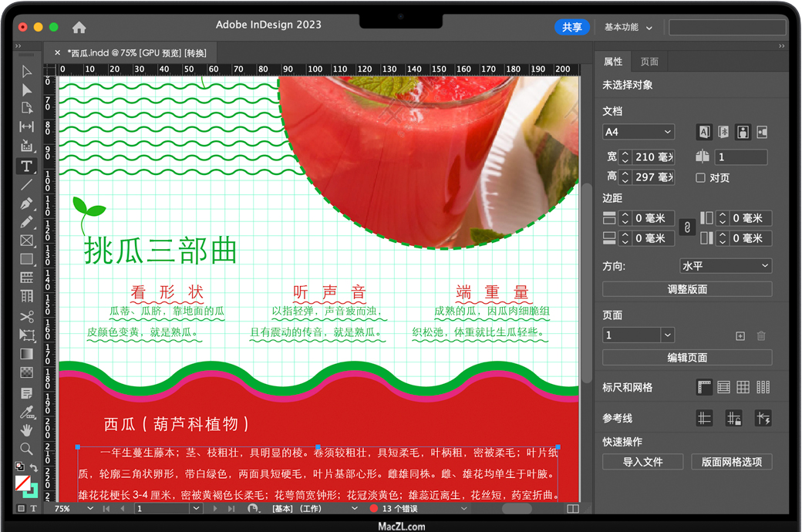This screenshot has width=802, height=532.
Task: Choose the Scissors tool
Action: pyautogui.click(x=26, y=317)
